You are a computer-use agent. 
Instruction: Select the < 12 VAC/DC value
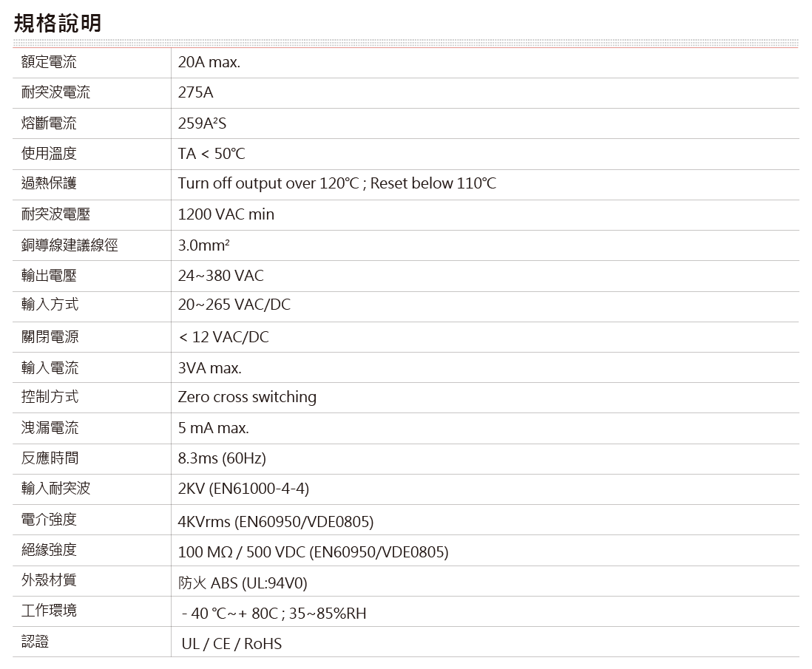point(223,337)
